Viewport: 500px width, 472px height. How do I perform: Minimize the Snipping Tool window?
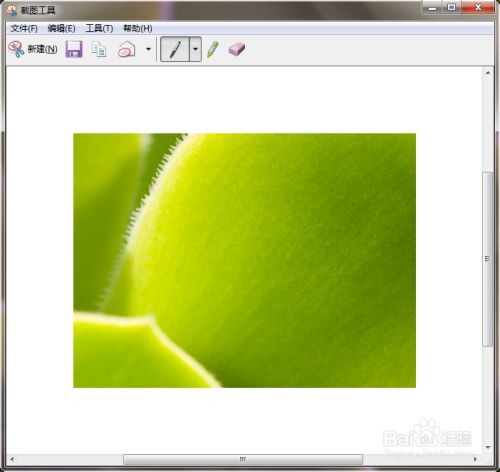(x=433, y=7)
